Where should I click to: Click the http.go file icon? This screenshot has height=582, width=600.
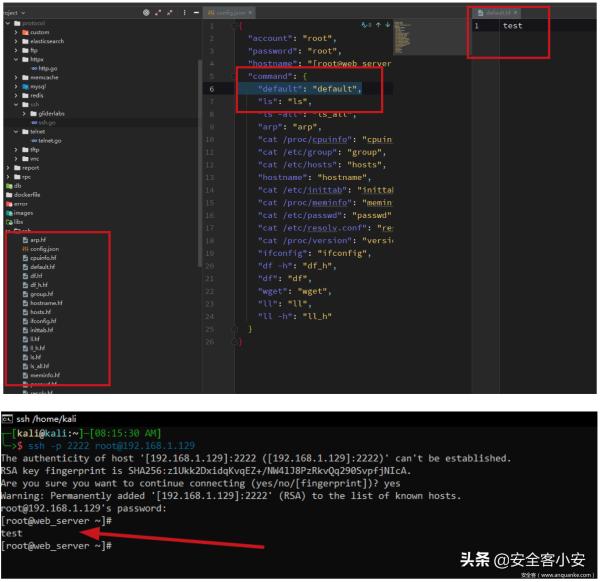[x=36, y=68]
